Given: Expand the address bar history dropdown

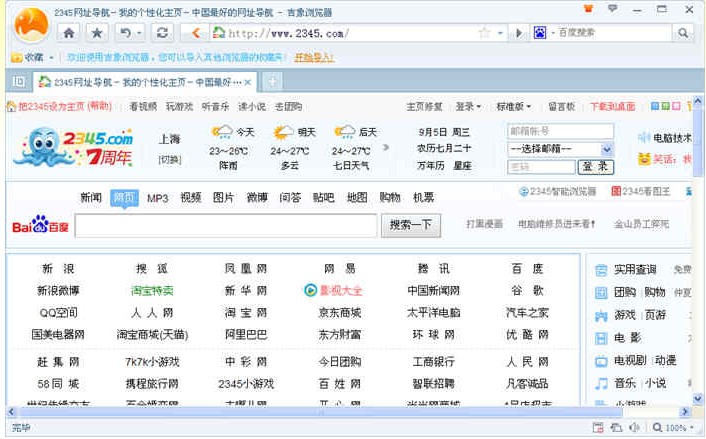Looking at the screenshot, I should tap(500, 33).
